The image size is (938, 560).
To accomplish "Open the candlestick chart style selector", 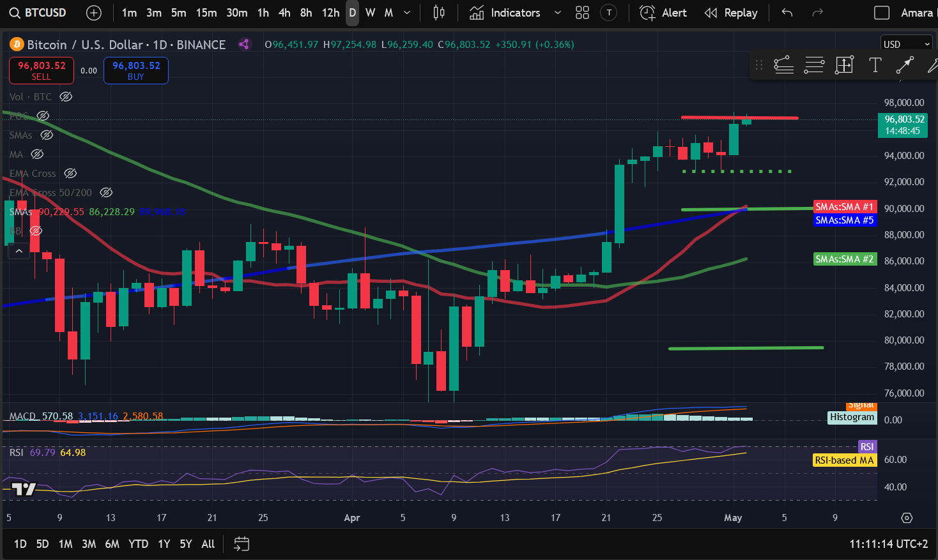I will (x=439, y=13).
